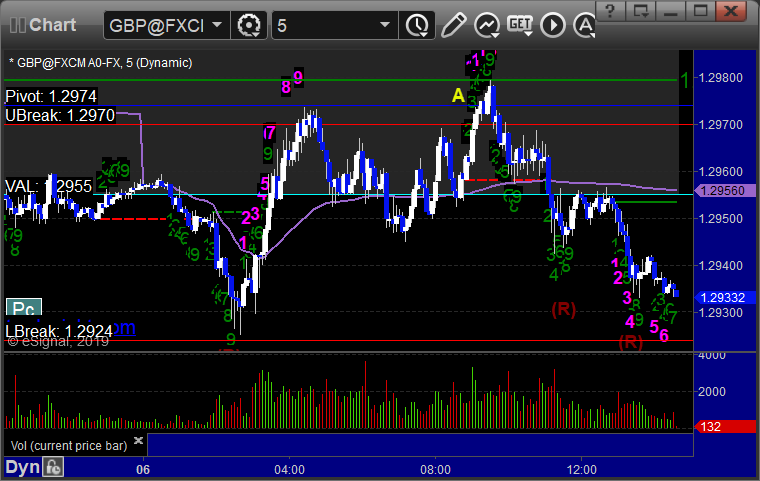Toggle the lock icon beside Dyn
The image size is (760, 481).
pyautogui.click(x=53, y=467)
